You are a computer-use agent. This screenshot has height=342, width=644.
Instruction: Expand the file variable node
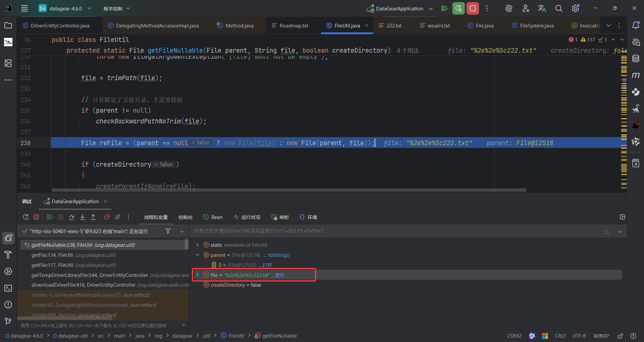(198, 275)
